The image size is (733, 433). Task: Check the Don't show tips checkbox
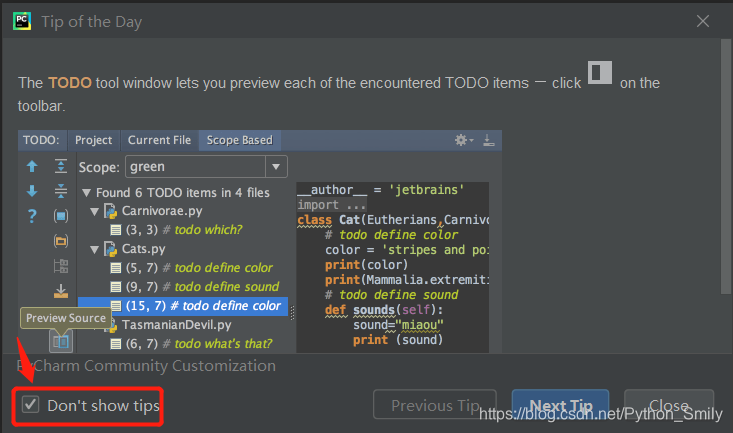coord(31,404)
